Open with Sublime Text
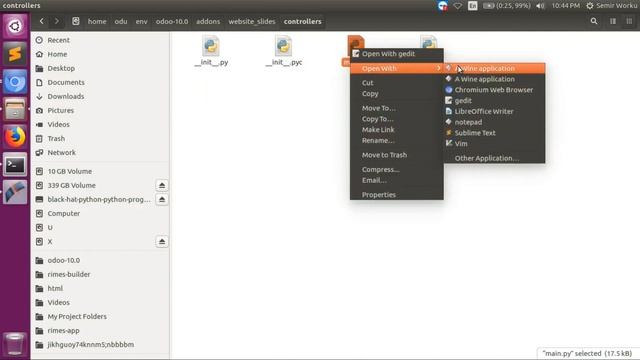Image resolution: width=640 pixels, height=360 pixels. tap(494, 133)
